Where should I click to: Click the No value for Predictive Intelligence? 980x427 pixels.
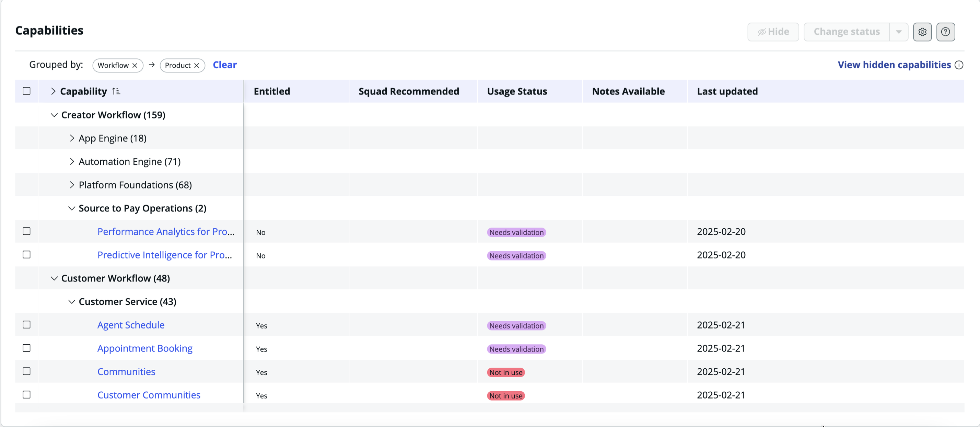[x=260, y=256]
